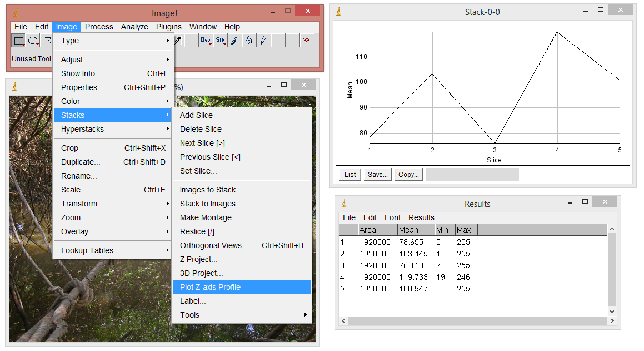The height and width of the screenshot is (351, 644).
Task: Click Save in the plot window
Action: (x=377, y=174)
